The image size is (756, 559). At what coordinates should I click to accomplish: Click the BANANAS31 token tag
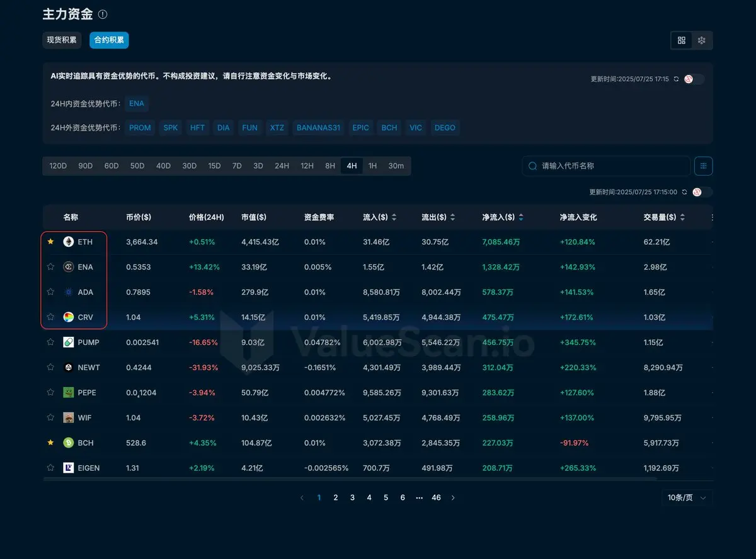point(318,128)
